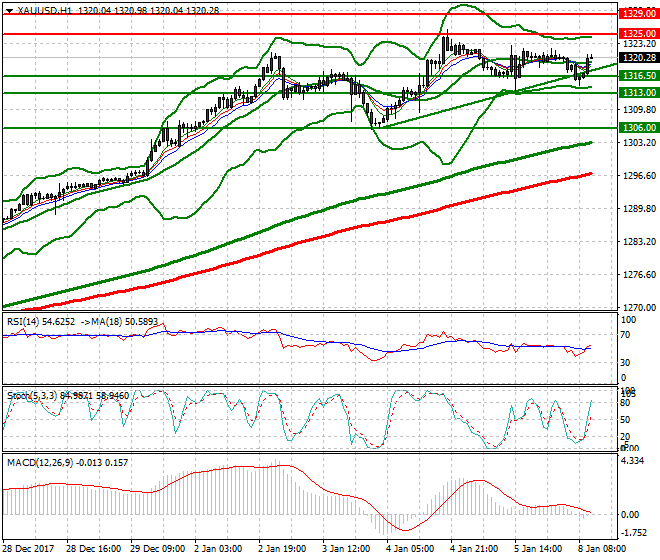Click the 1296.60 price axis value
The image size is (660, 560).
[x=639, y=176]
